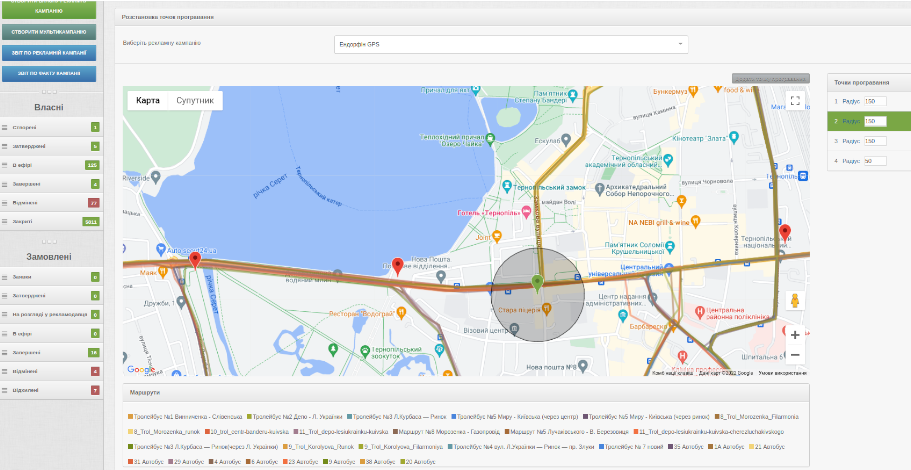911x470 pixels.
Task: Open Замовлені item with green badge 16
Action: coord(51,352)
